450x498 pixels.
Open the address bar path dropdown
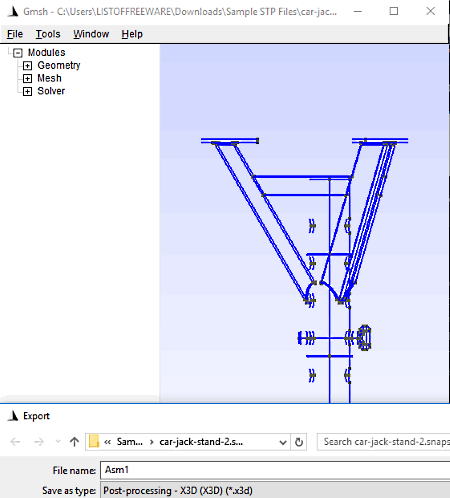[283, 442]
